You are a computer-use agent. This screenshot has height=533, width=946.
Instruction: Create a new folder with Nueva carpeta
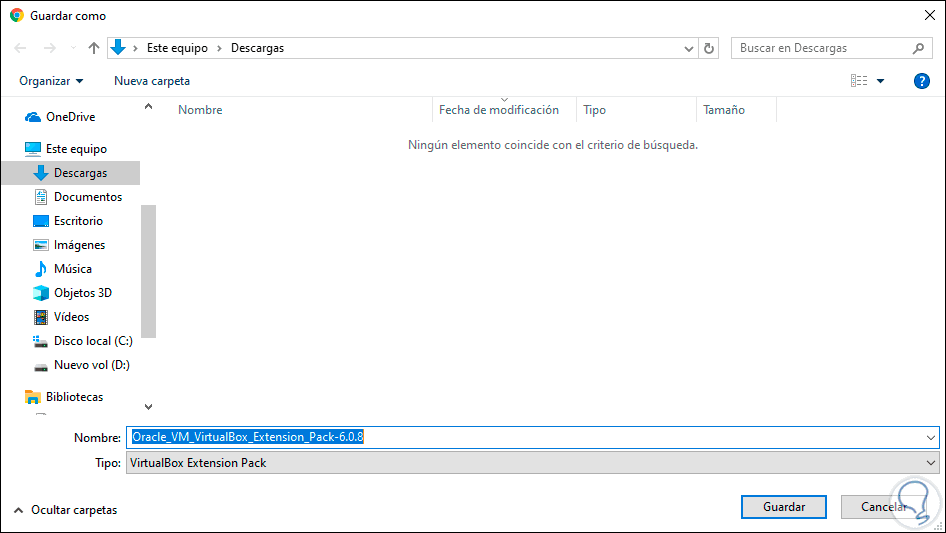pyautogui.click(x=152, y=81)
